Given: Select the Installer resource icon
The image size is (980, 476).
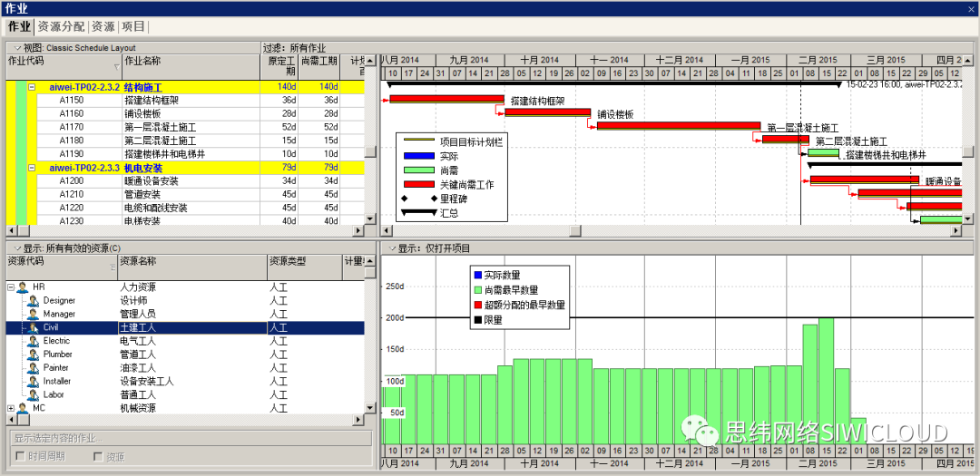Looking at the screenshot, I should pos(34,382).
